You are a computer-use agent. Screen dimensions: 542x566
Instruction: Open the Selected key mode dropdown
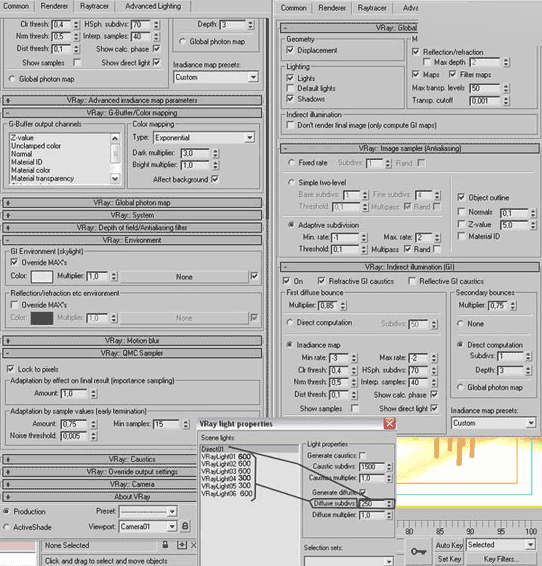[x=530, y=544]
